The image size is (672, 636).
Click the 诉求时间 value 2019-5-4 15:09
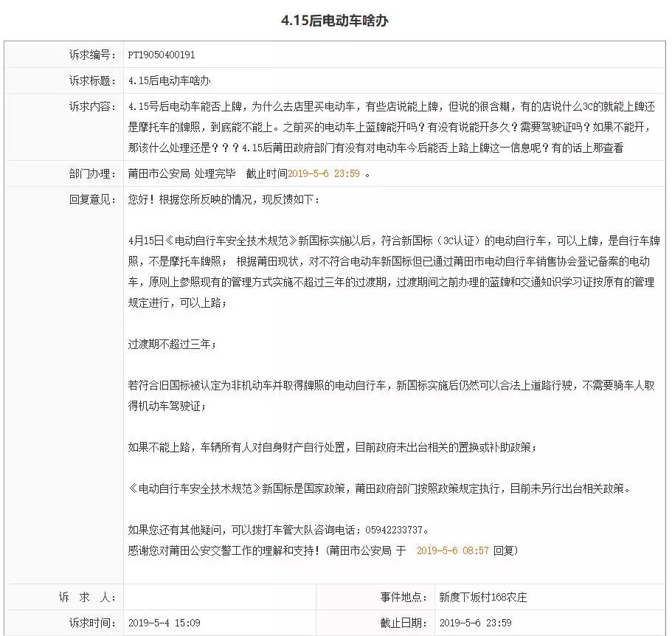(x=164, y=623)
